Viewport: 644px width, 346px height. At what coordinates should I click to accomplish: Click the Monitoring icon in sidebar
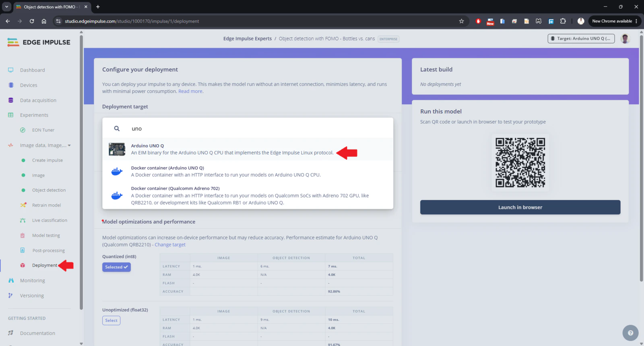(x=11, y=280)
